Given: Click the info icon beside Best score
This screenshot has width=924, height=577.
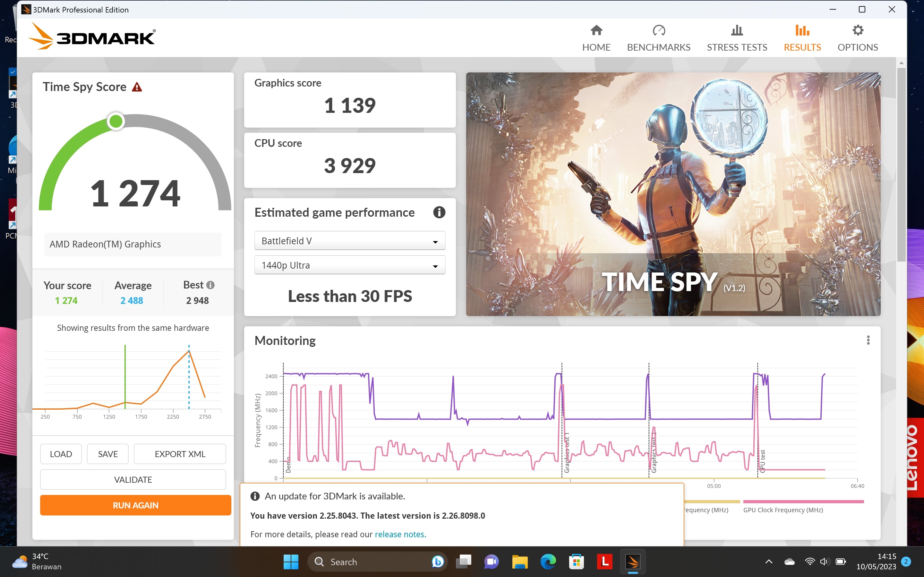Looking at the screenshot, I should point(211,285).
